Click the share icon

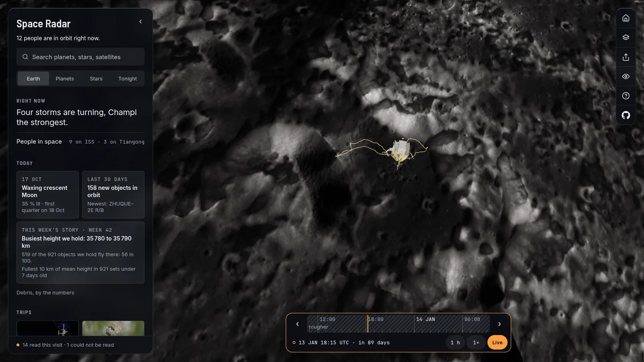click(626, 57)
